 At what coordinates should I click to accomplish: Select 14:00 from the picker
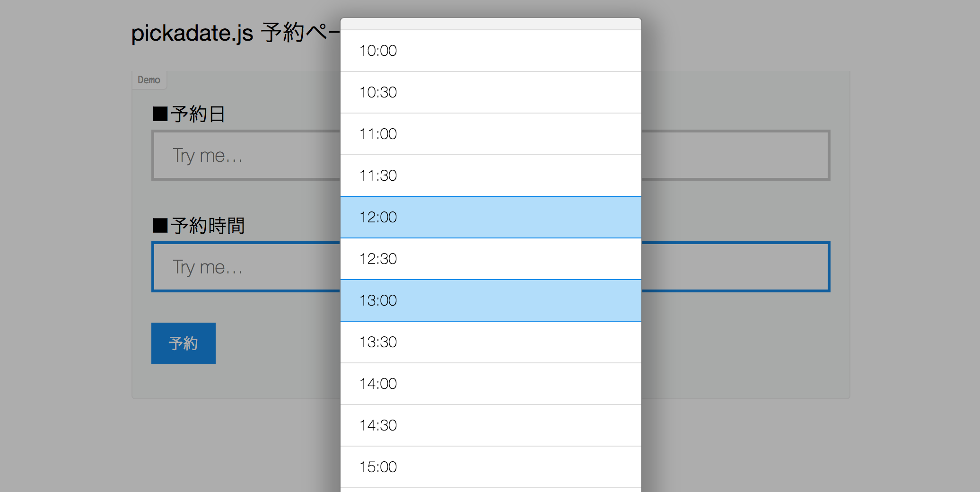point(490,384)
